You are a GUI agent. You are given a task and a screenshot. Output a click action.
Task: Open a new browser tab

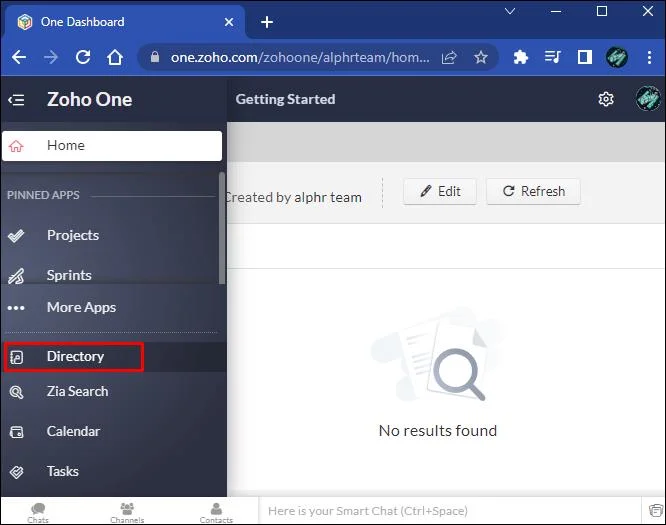click(x=267, y=22)
